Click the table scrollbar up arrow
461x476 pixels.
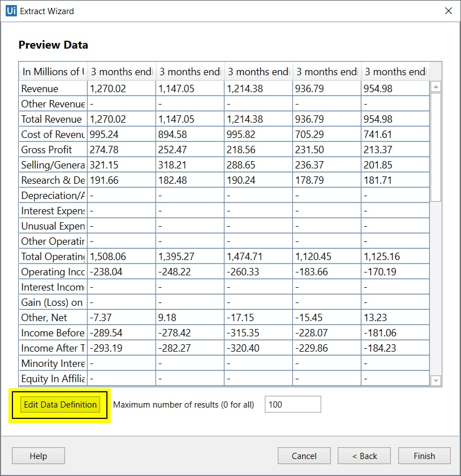pos(436,87)
